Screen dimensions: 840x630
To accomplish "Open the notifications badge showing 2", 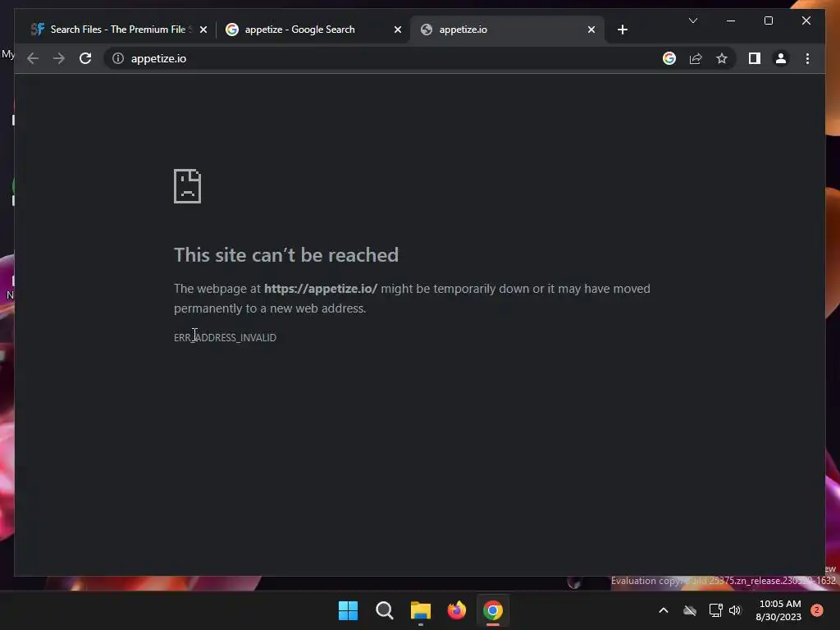I will [817, 610].
